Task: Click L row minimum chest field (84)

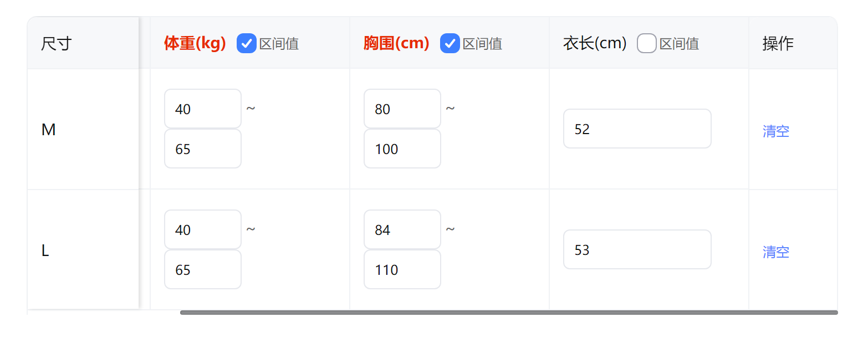Action: tap(402, 229)
